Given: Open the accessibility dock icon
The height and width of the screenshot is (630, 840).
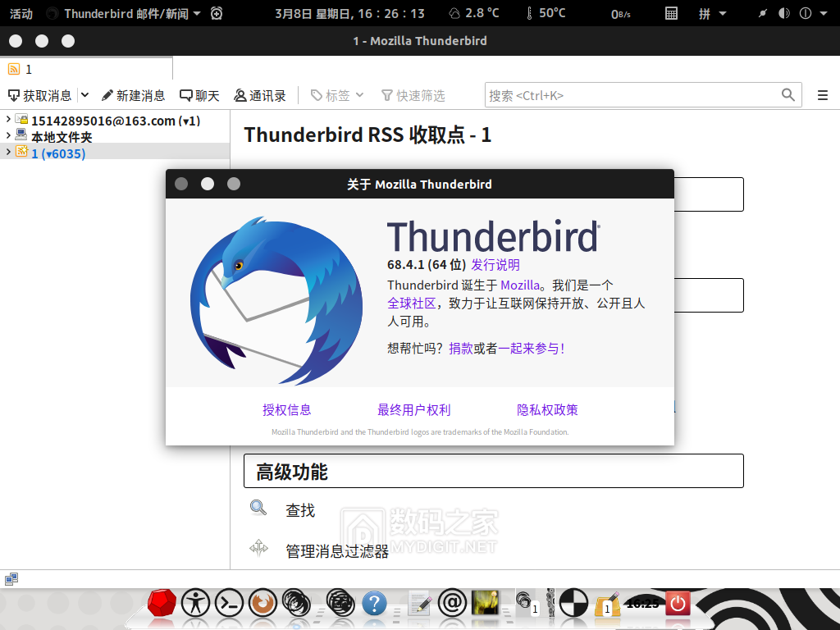Looking at the screenshot, I should click(x=195, y=603).
